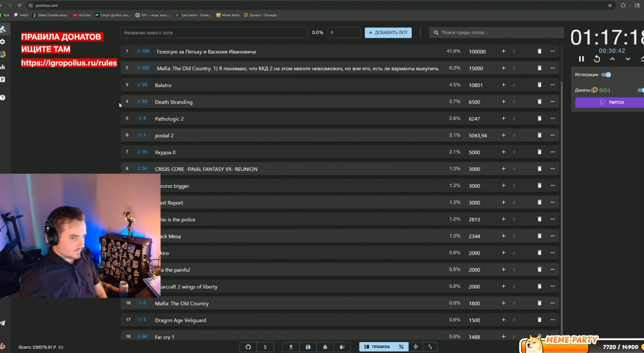Image resolution: width=644 pixels, height=353 pixels.
Task: Open more options for postal 2
Action: click(552, 135)
